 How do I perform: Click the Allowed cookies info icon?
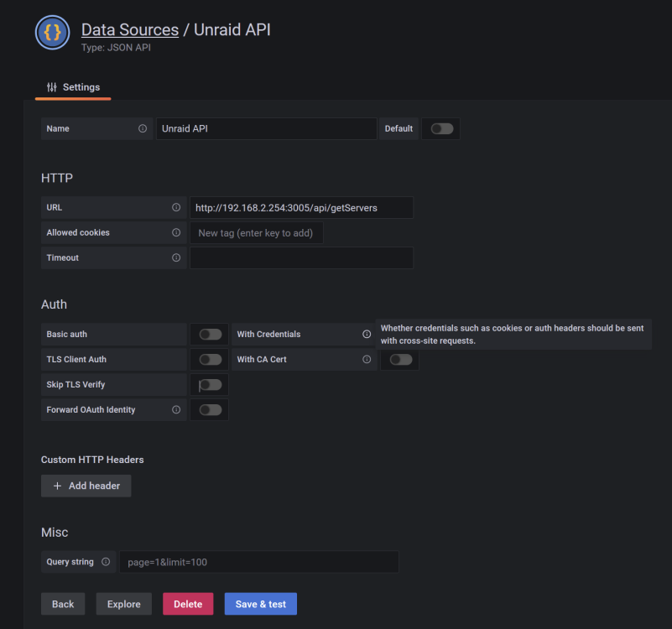coord(176,232)
